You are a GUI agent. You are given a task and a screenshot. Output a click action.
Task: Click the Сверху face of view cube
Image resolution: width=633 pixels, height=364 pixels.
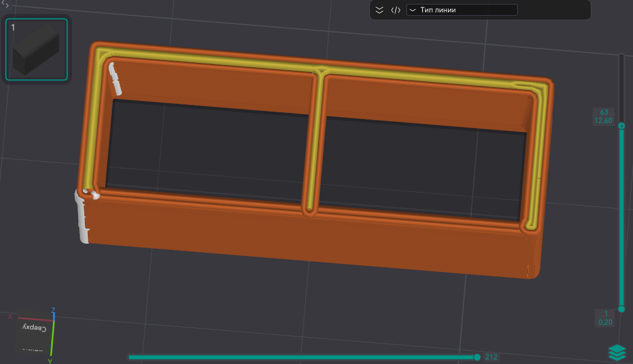coord(34,327)
